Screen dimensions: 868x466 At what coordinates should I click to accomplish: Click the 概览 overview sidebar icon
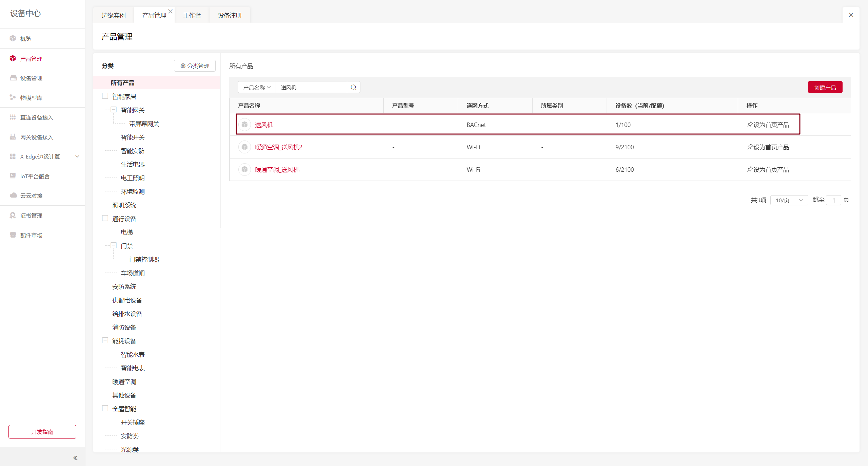13,38
